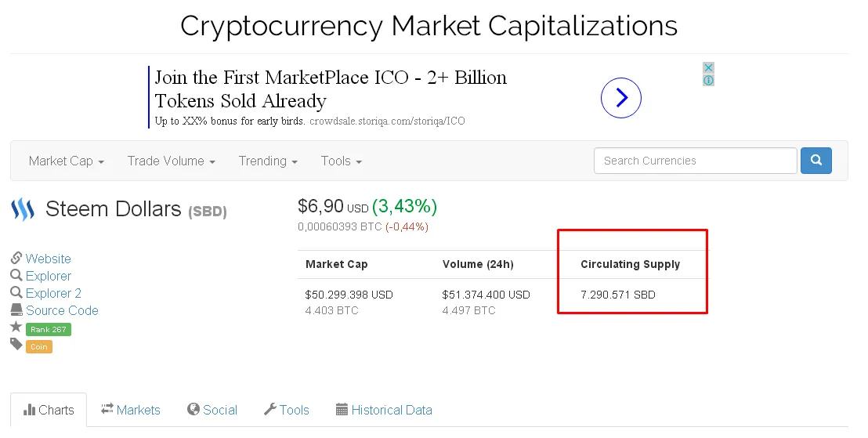
Task: Click the Rank 267 green badge
Action: pyautogui.click(x=48, y=329)
